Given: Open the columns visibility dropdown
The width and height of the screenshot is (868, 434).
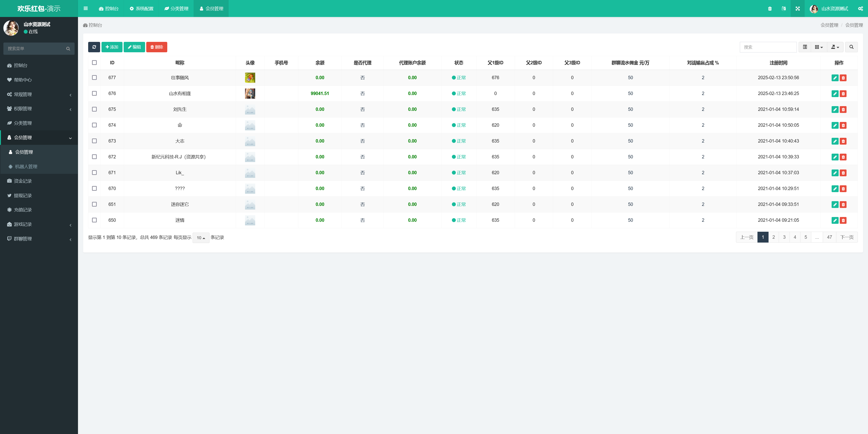Looking at the screenshot, I should 818,47.
